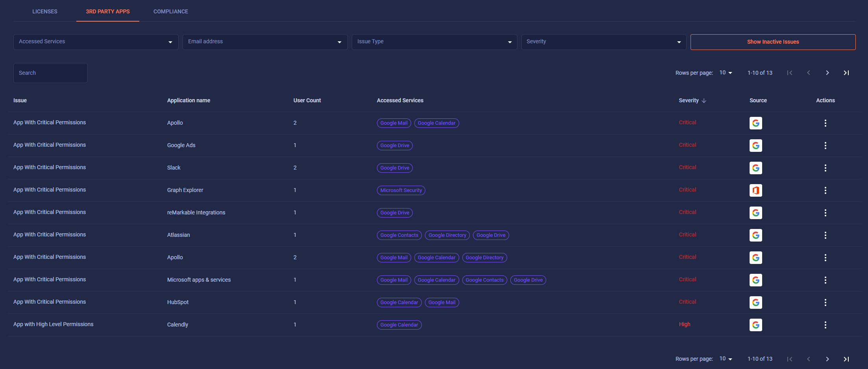This screenshot has height=369, width=868.
Task: Switch to the Compliance tab
Action: [x=171, y=11]
